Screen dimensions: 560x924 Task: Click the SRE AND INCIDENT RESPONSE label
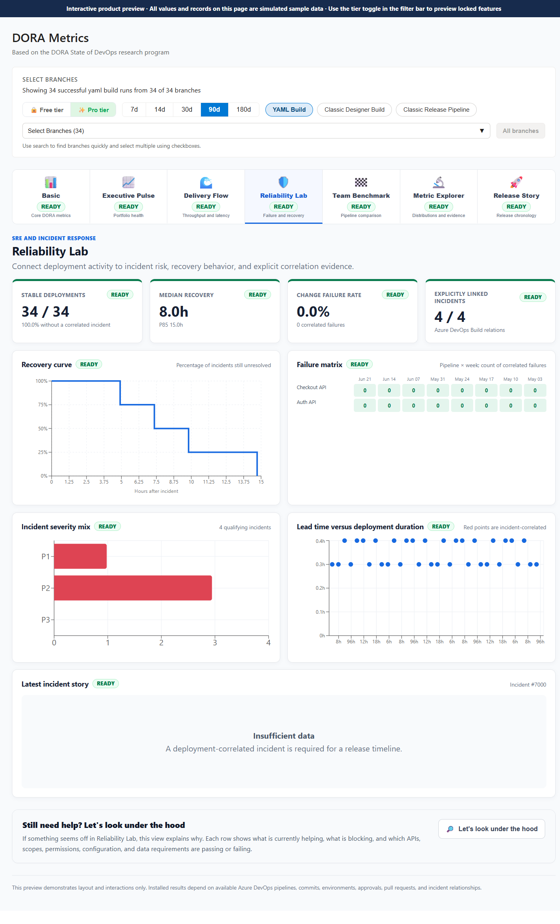pyautogui.click(x=54, y=238)
